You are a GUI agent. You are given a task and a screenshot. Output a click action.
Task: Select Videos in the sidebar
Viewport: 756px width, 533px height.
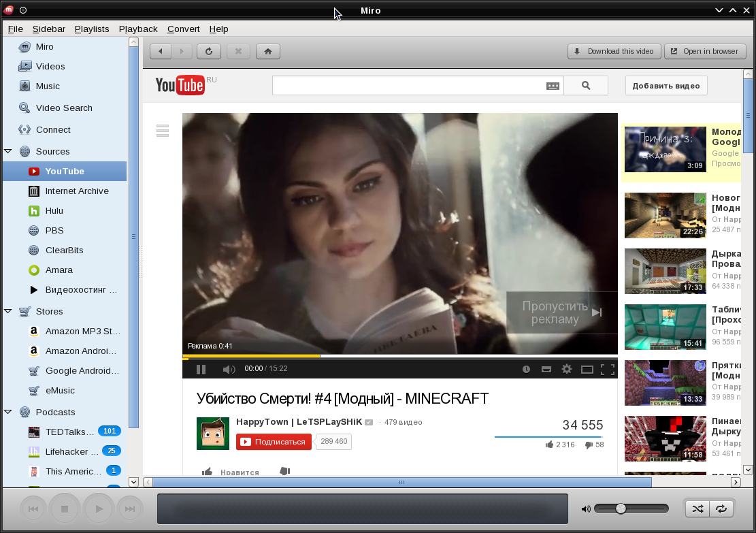[x=65, y=66]
